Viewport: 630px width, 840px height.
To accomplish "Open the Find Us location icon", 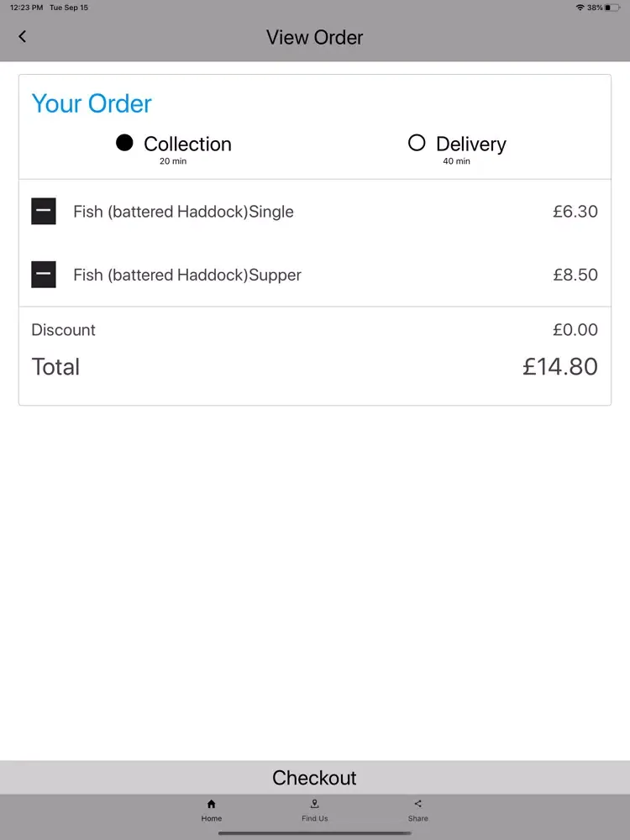I will tap(314, 804).
